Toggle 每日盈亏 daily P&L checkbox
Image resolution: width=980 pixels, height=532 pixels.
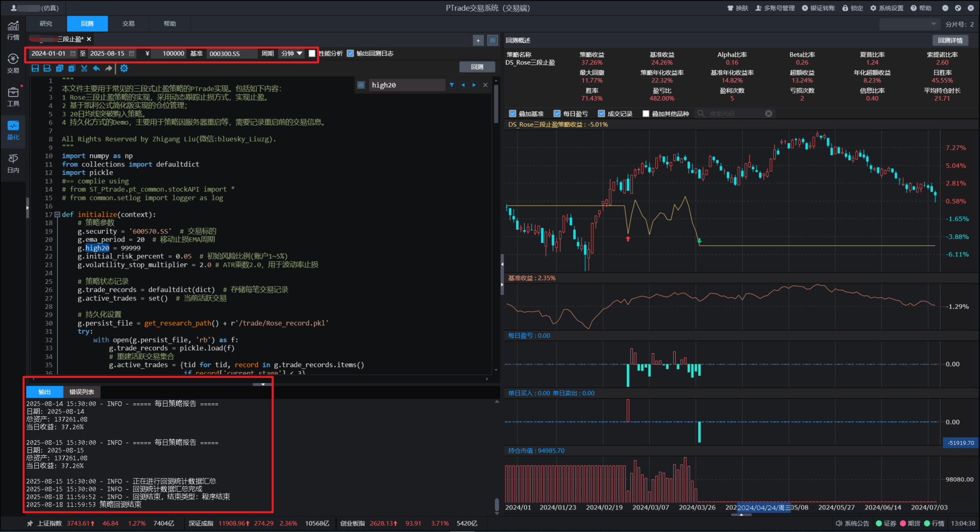click(x=557, y=114)
